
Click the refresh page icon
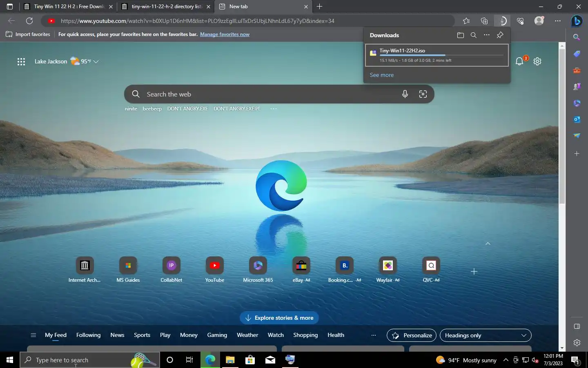pos(29,21)
